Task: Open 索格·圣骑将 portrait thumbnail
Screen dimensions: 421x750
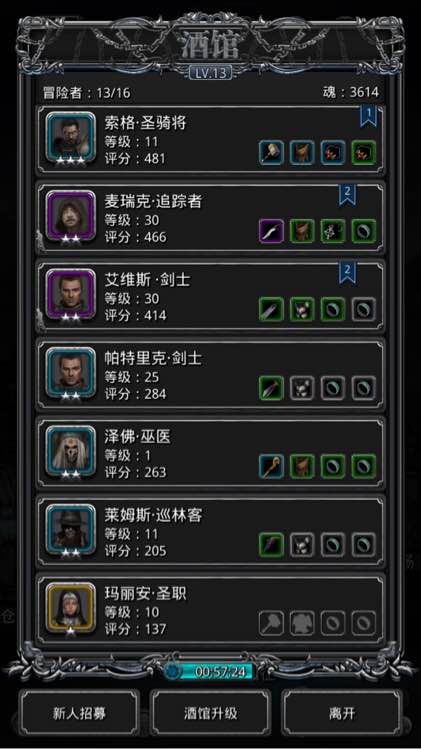Action: click(71, 139)
